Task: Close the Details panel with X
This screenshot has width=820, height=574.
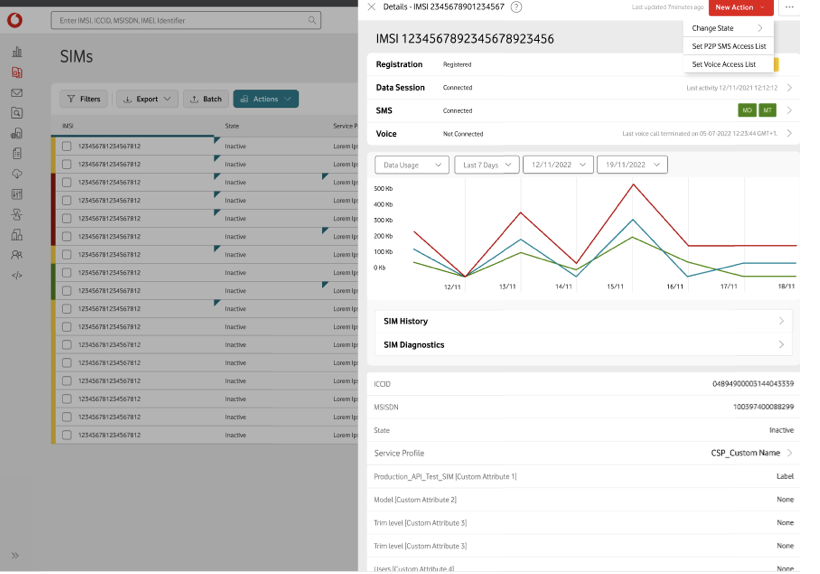Action: tap(371, 7)
